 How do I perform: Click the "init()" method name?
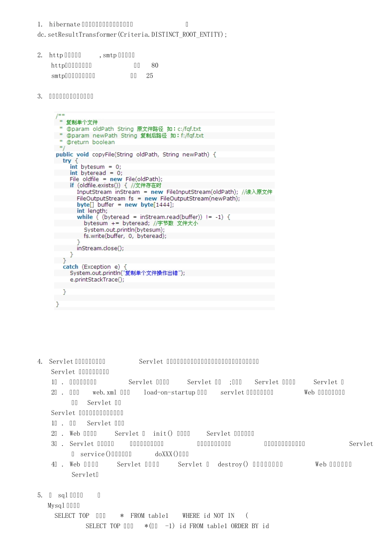[163, 434]
